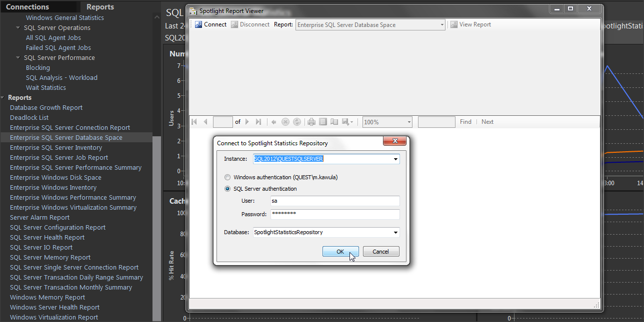Open Deadlock List report
644x322 pixels.
[x=29, y=117]
